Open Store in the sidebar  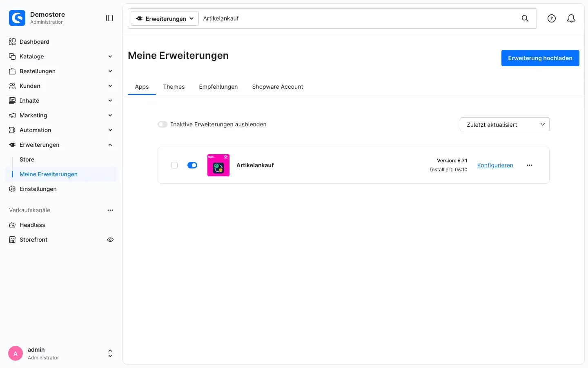point(27,159)
